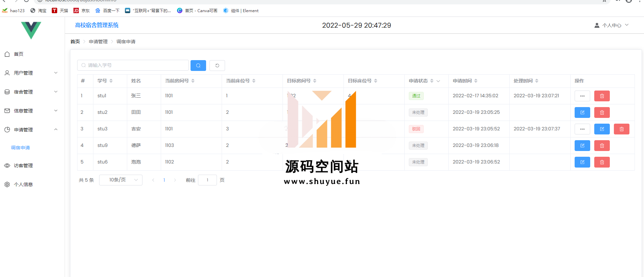
Task: Open 首页 - Canva可画 bookmark
Action: (197, 10)
